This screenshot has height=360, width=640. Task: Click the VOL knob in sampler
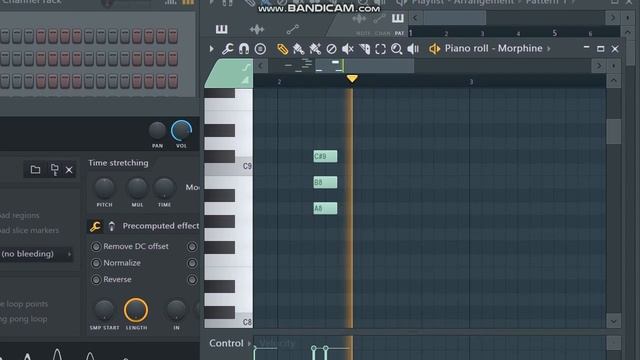(181, 131)
